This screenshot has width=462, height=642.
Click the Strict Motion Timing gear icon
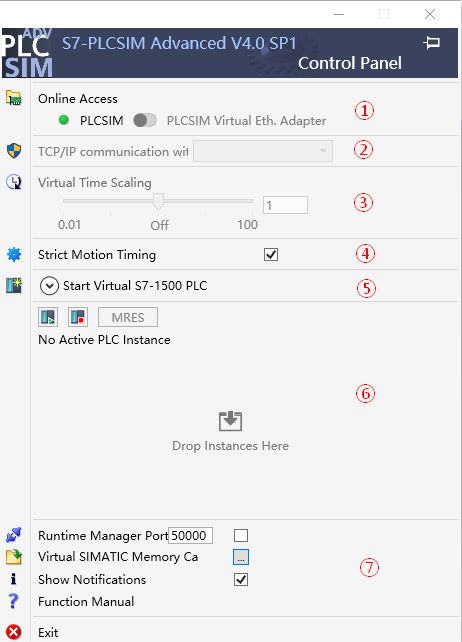tap(14, 255)
